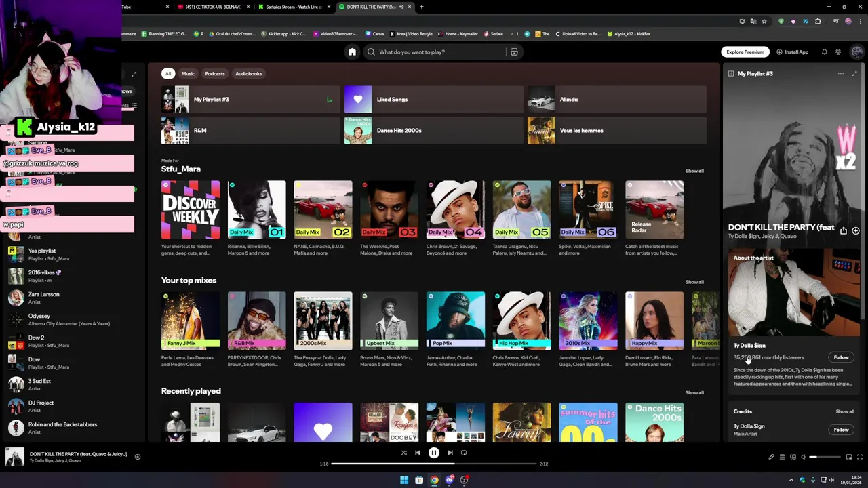Image resolution: width=868 pixels, height=488 pixels.
Task: Open the 2000s Mix card
Action: [x=323, y=321]
